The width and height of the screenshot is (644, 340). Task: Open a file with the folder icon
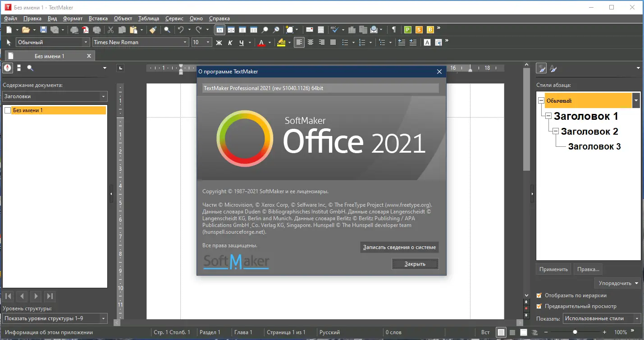point(26,30)
